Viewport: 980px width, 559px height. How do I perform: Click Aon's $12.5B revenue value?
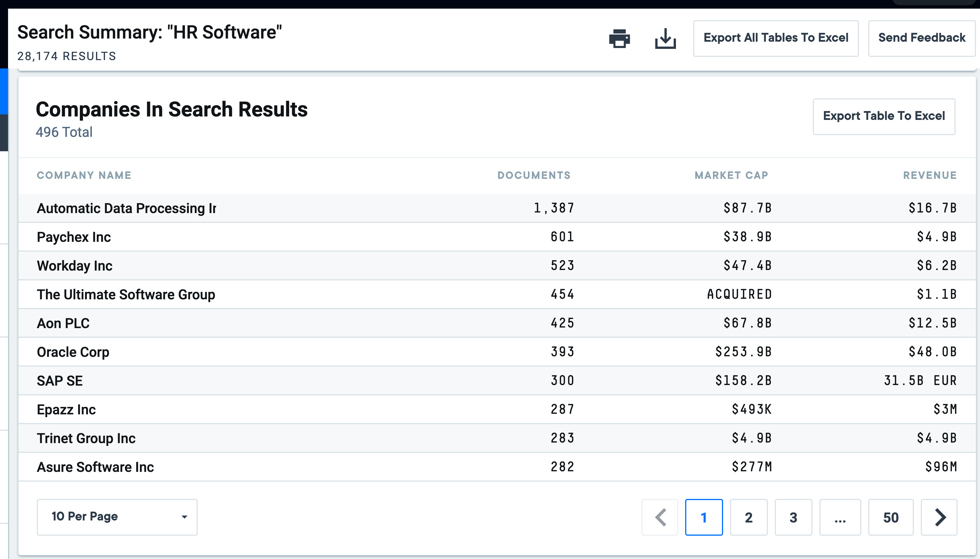pyautogui.click(x=932, y=323)
